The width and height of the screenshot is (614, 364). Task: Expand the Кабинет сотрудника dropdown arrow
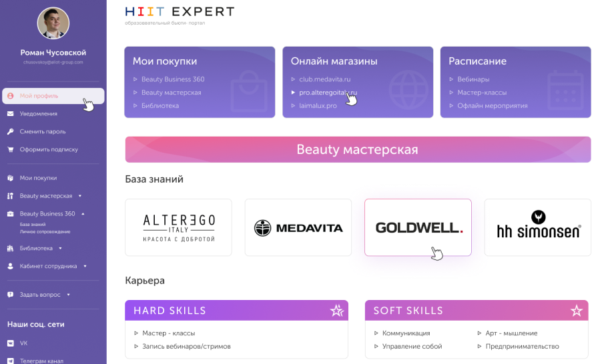click(85, 266)
